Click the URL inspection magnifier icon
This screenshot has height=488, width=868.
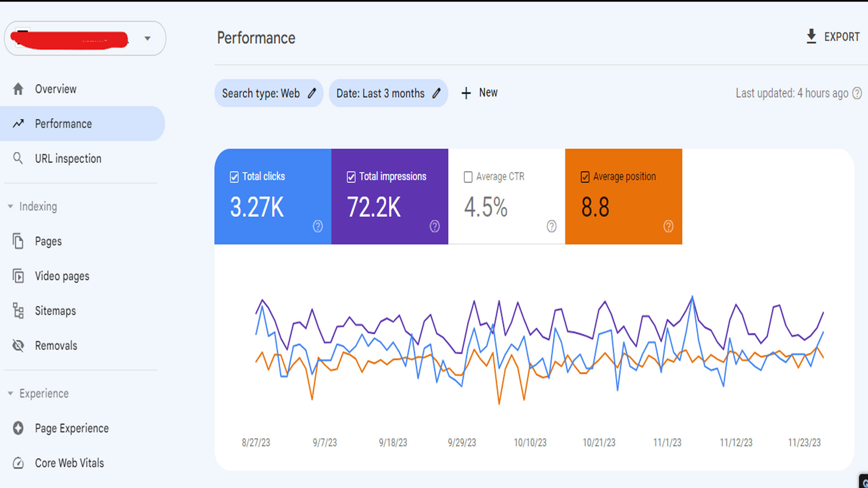tap(18, 158)
